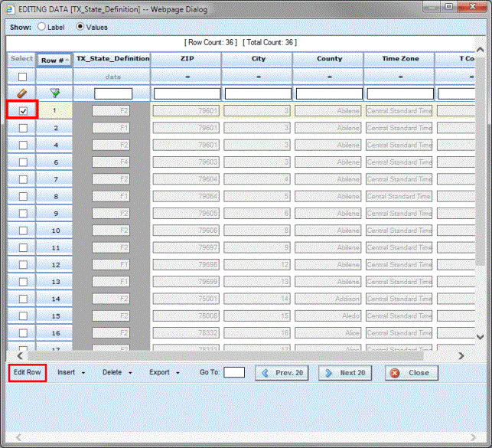The width and height of the screenshot is (492, 448).
Task: Select the Label radio button
Action: pyautogui.click(x=41, y=27)
